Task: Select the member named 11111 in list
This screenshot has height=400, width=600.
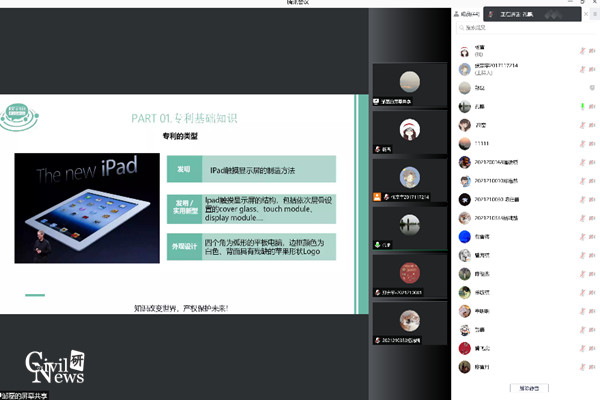Action: 482,143
